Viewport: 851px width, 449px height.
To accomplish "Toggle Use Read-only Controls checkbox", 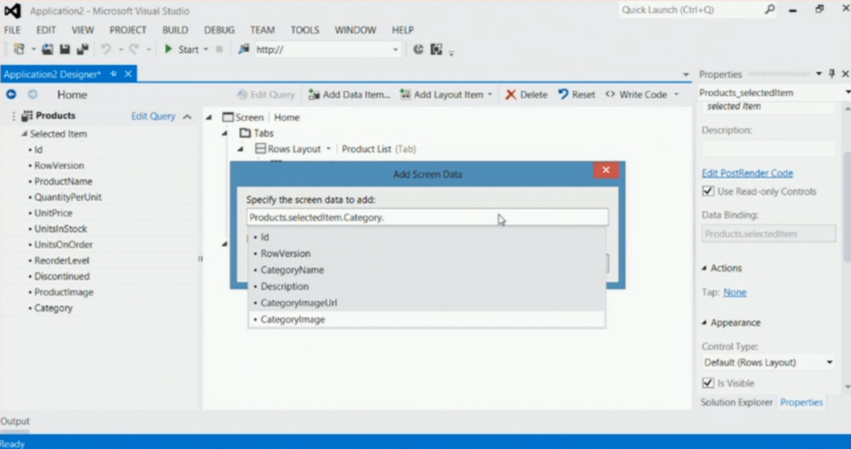I will pyautogui.click(x=708, y=191).
